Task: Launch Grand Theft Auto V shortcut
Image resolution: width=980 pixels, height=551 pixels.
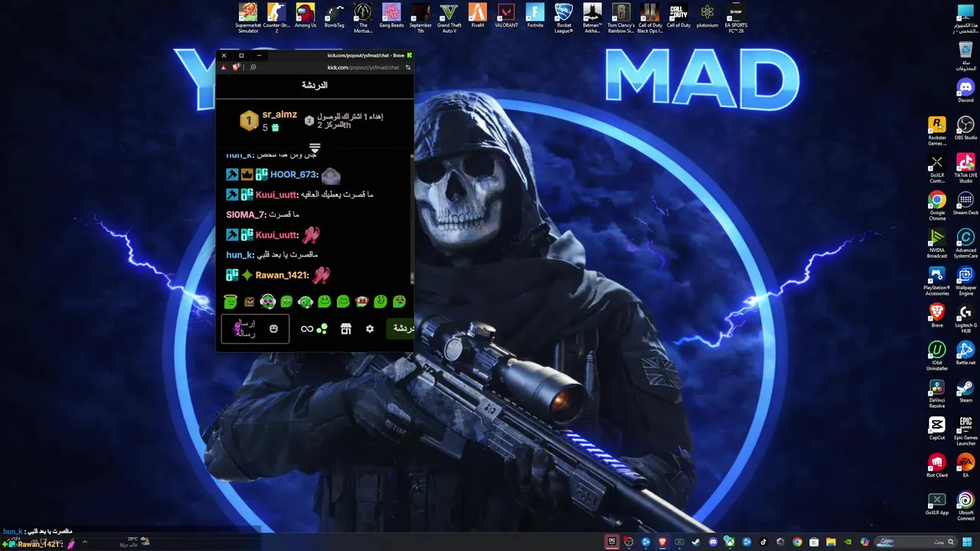Action: pos(449,18)
